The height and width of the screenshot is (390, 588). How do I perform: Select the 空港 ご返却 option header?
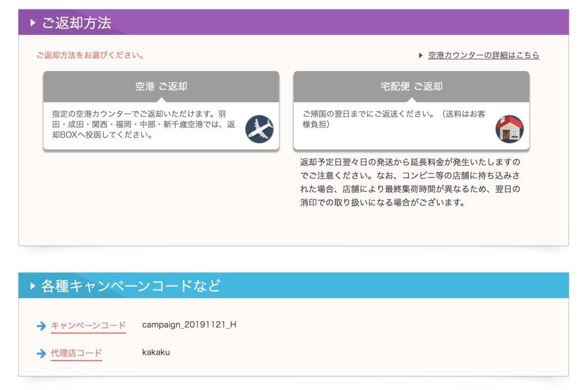click(161, 86)
